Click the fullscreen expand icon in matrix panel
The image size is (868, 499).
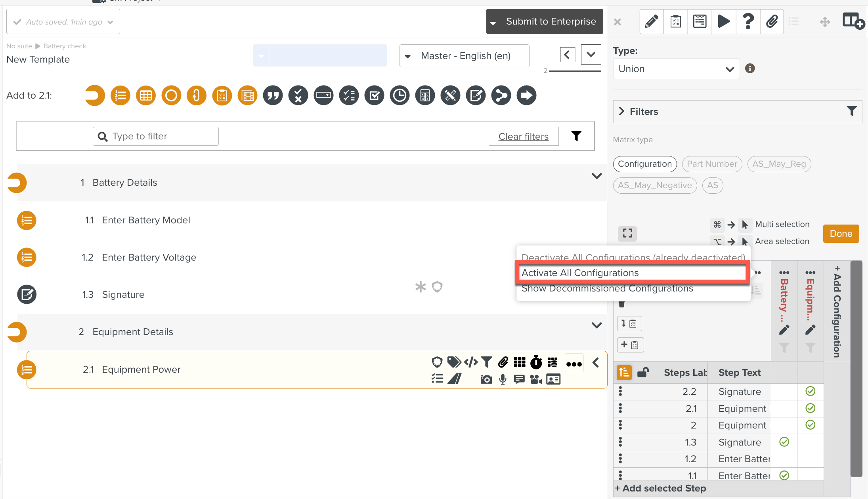tap(627, 233)
